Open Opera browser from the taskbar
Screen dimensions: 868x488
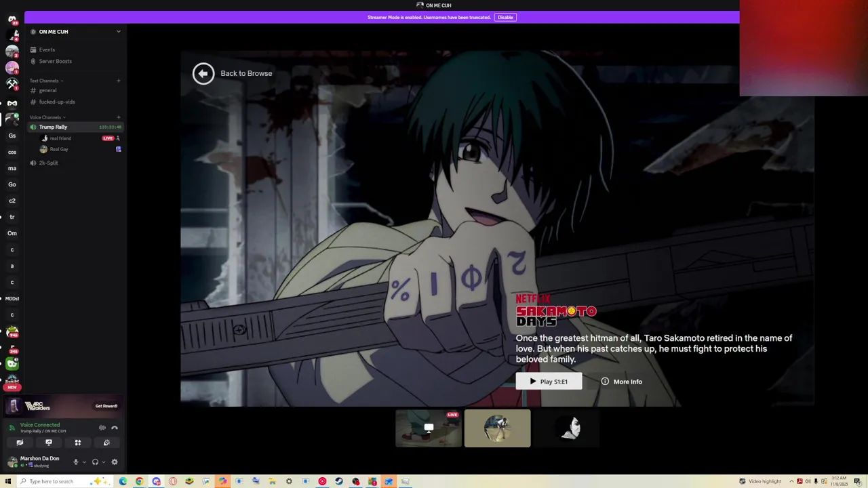point(173,481)
